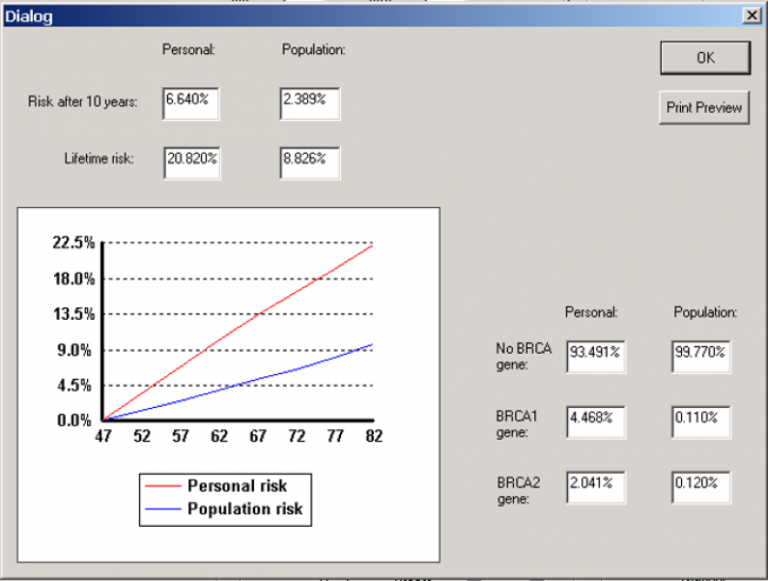The image size is (768, 581).
Task: Click age 82 on the x-axis
Action: (x=374, y=436)
